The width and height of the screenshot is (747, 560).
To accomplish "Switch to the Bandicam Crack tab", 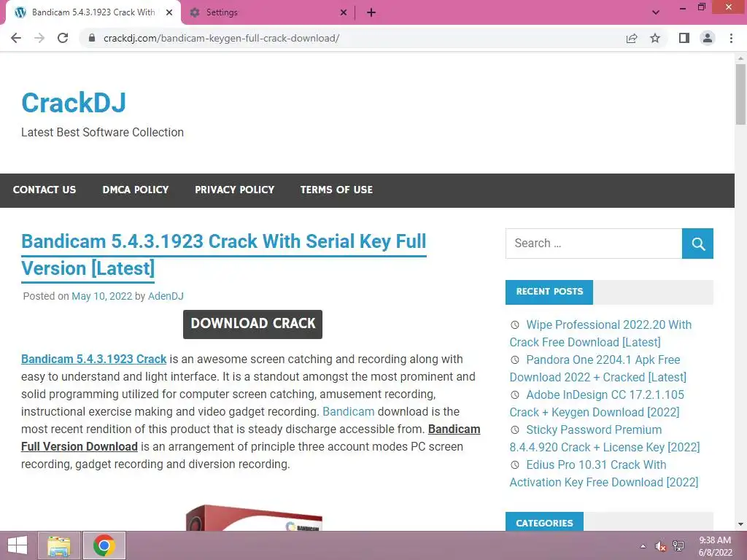I will 93,12.
